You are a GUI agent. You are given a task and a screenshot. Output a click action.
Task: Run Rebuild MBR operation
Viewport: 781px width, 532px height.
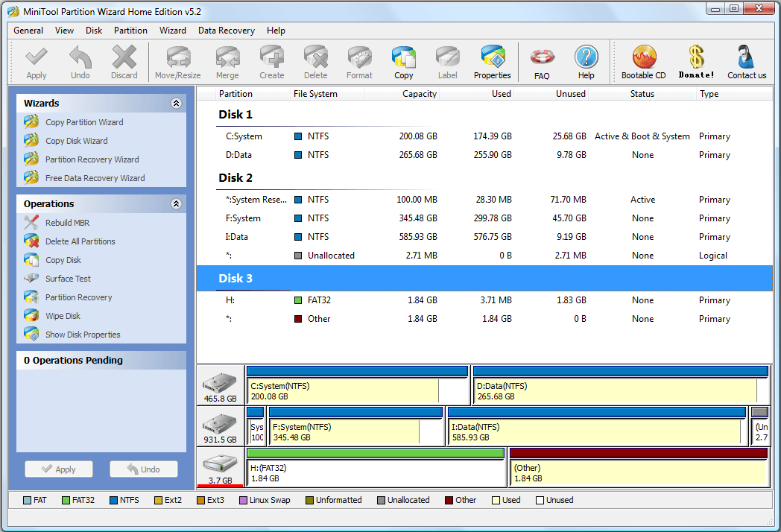coord(67,223)
